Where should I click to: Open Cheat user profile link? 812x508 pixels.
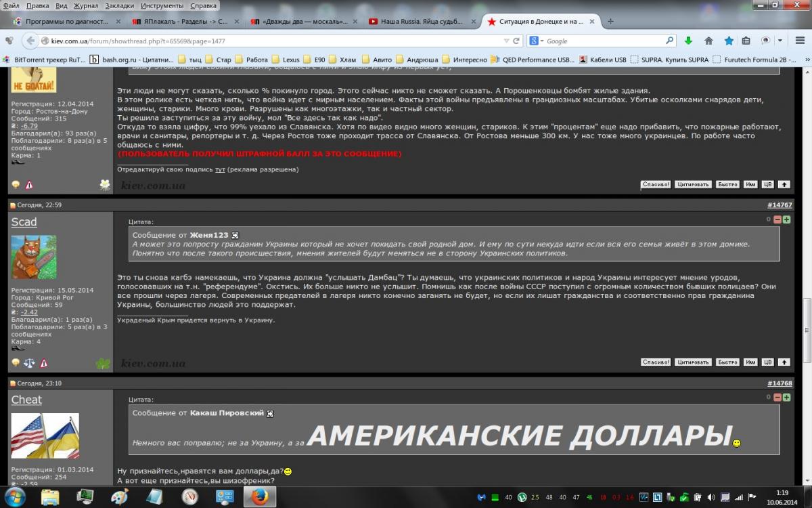(26, 400)
